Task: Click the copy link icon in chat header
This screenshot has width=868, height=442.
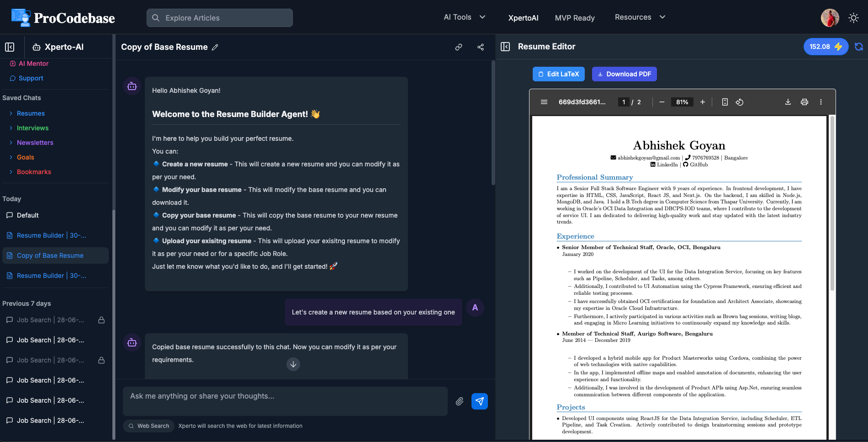Action: [459, 47]
